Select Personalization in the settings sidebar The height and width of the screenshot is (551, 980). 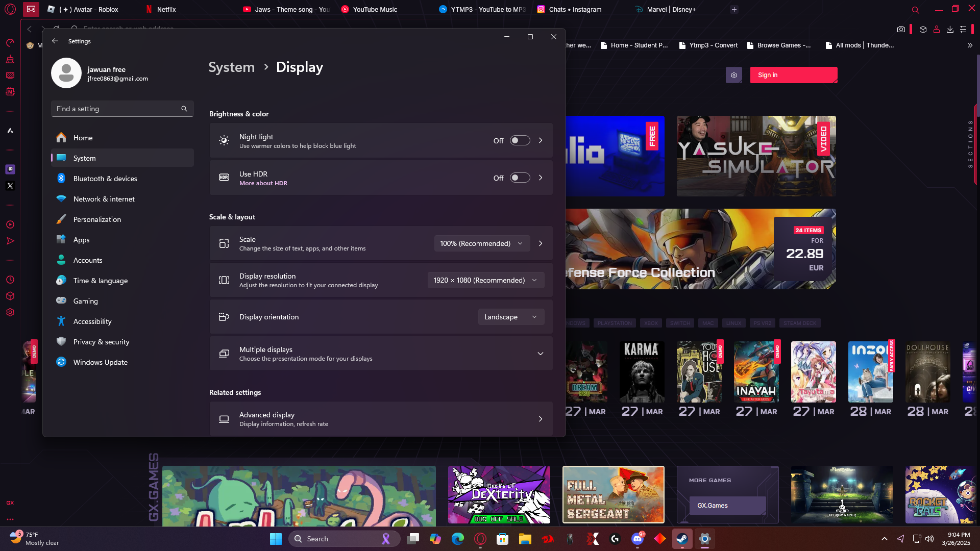[97, 219]
